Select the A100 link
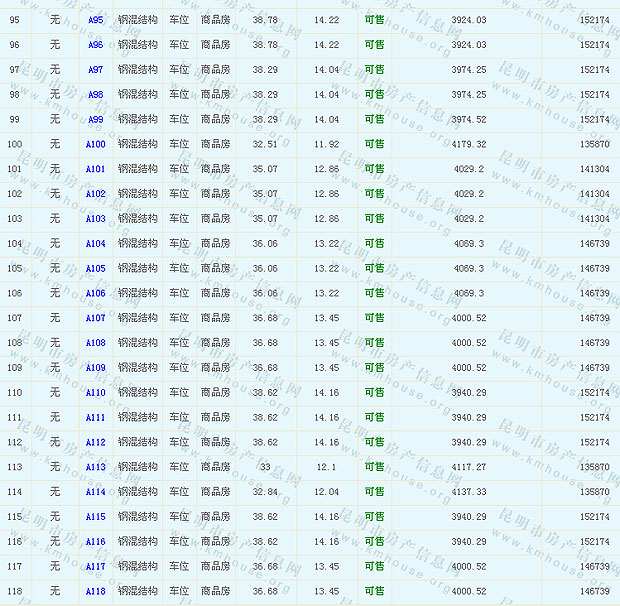The image size is (620, 606). pyautogui.click(x=95, y=144)
